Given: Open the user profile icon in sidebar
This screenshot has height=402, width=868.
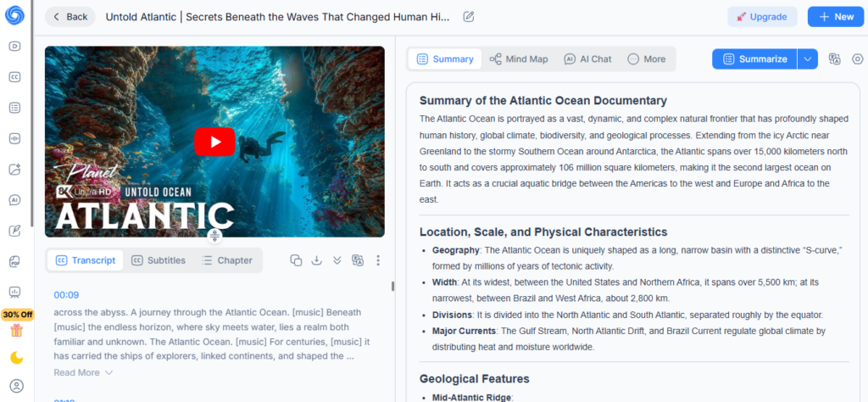Looking at the screenshot, I should coord(17,386).
